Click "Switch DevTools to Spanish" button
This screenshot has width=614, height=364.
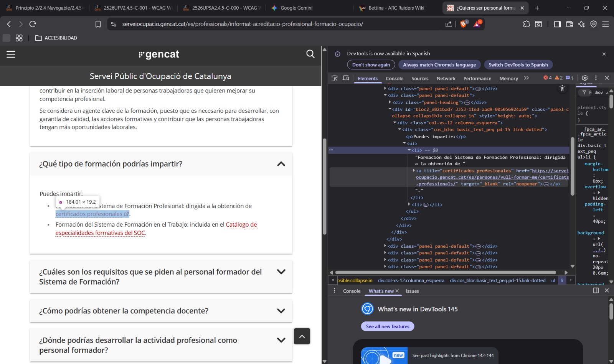pos(518,65)
